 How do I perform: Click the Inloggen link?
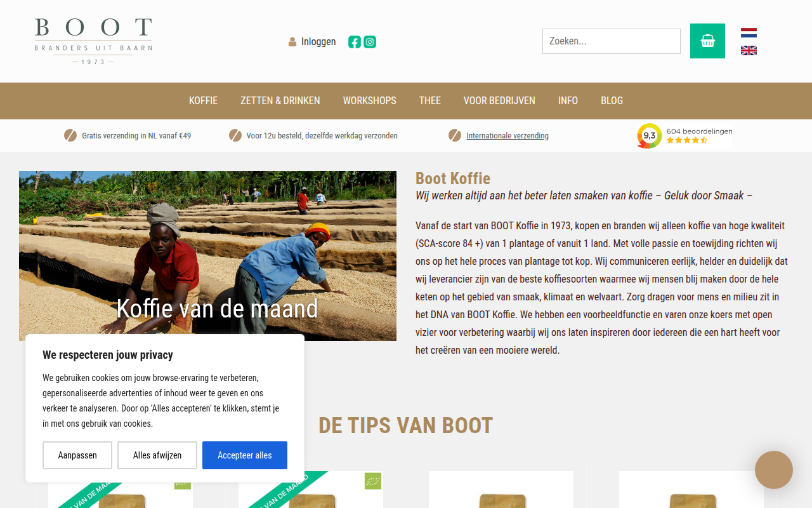[x=318, y=42]
